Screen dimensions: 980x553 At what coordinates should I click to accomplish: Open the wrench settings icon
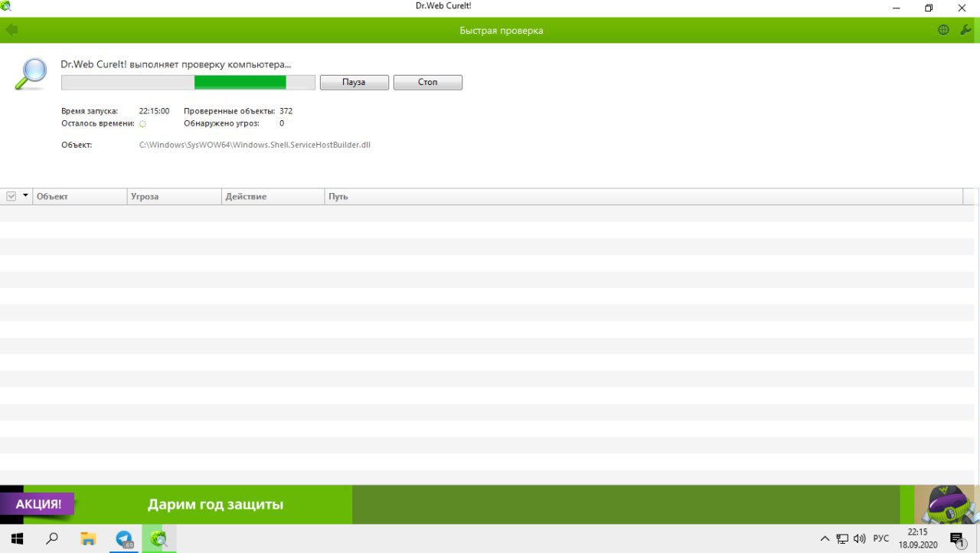(x=965, y=30)
